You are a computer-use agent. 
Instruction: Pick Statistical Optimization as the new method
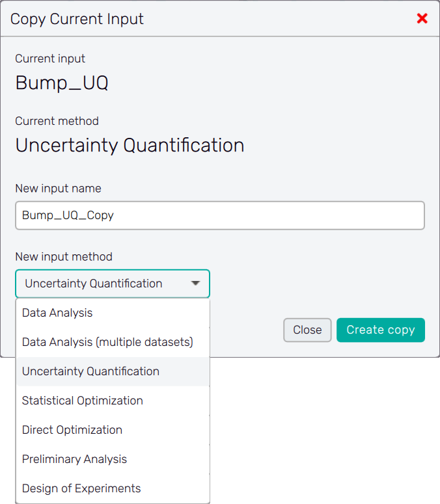83,401
